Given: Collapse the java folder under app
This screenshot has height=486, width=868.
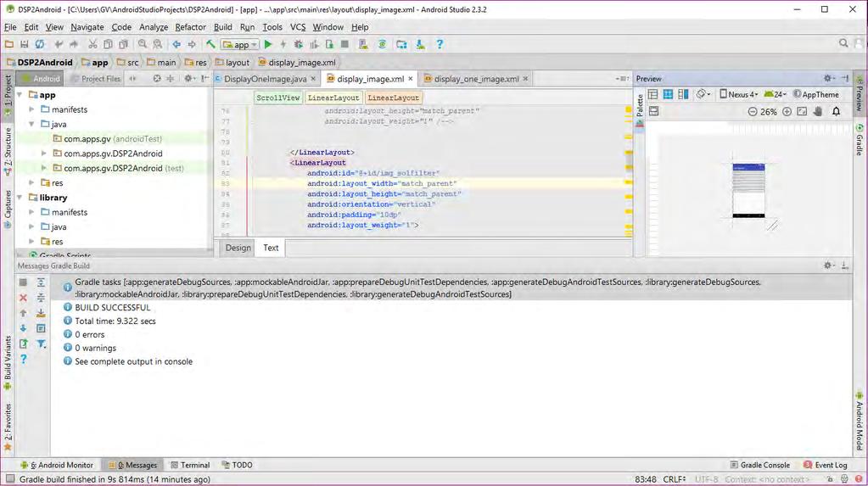Looking at the screenshot, I should coord(32,124).
